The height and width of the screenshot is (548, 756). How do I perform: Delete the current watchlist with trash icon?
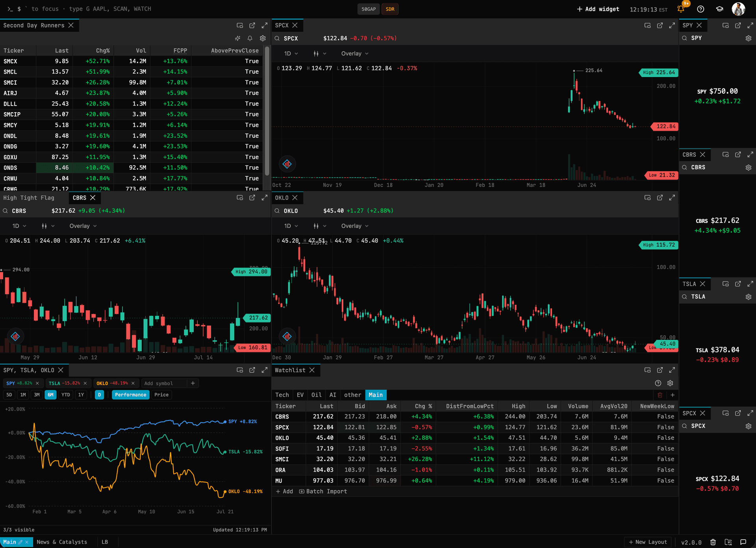pos(660,395)
